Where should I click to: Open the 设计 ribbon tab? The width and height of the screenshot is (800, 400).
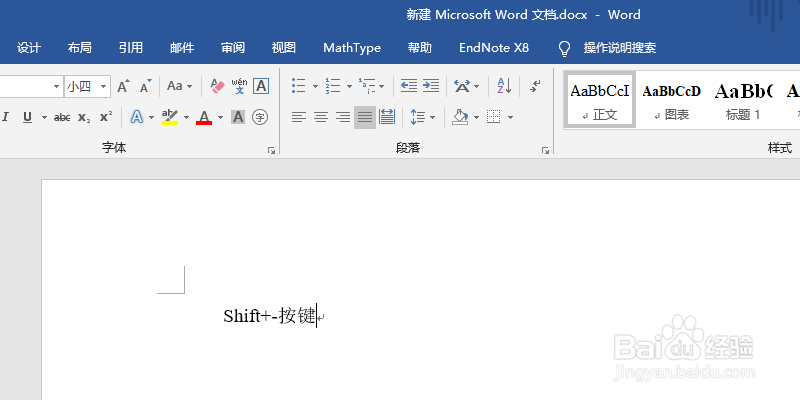(x=29, y=48)
